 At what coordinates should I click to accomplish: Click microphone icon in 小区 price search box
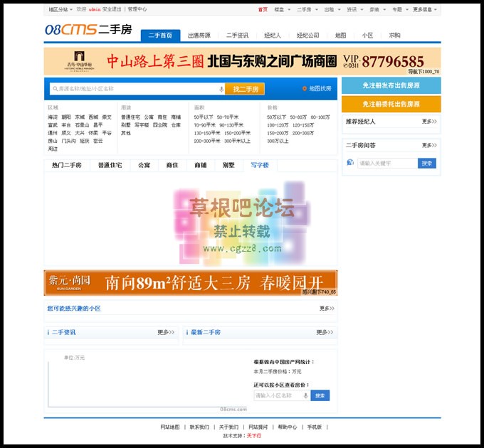click(305, 395)
